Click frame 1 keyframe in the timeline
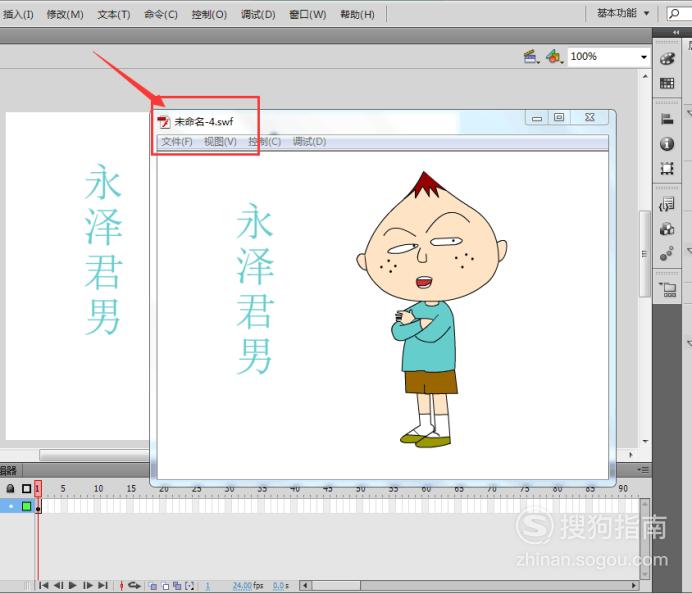Image resolution: width=692 pixels, height=594 pixels. click(x=38, y=506)
